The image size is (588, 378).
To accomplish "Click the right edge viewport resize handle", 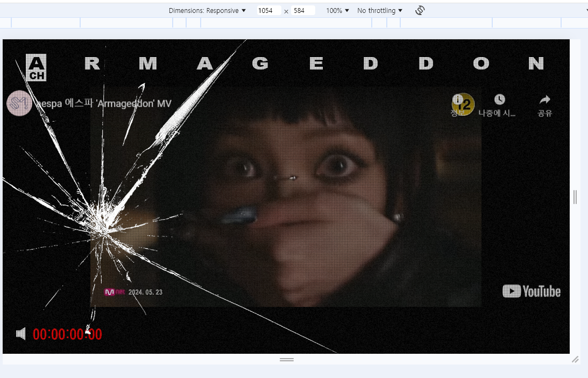I will [x=575, y=197].
